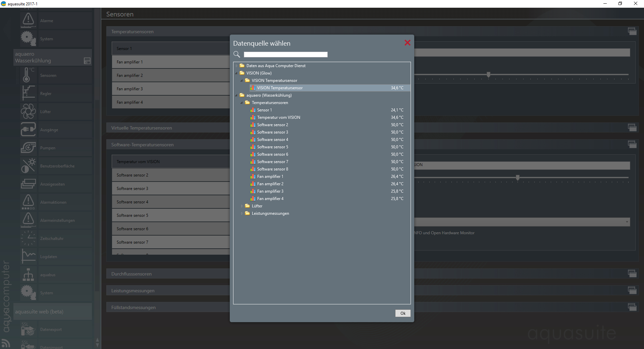Open Benutzeroberfläche icon in sidebar
The width and height of the screenshot is (644, 349).
28,166
